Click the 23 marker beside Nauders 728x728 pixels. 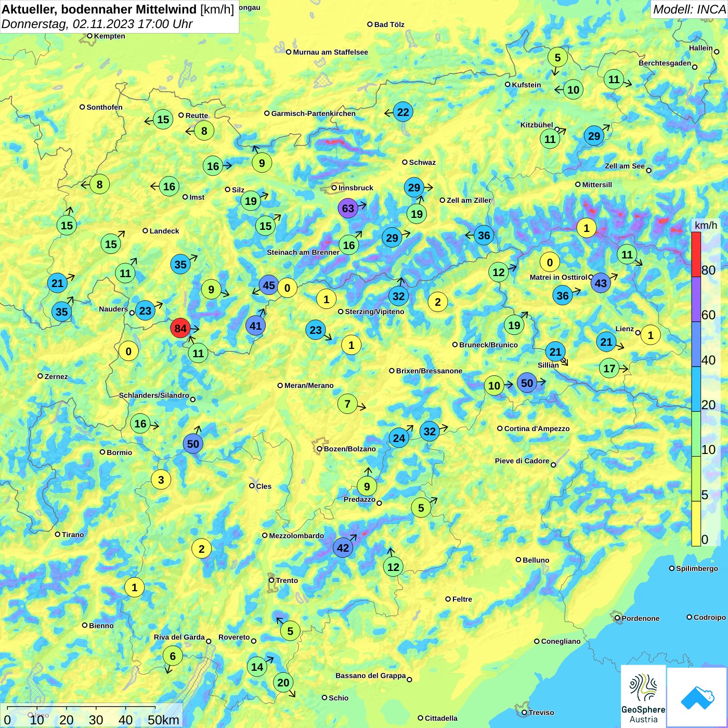point(145,311)
